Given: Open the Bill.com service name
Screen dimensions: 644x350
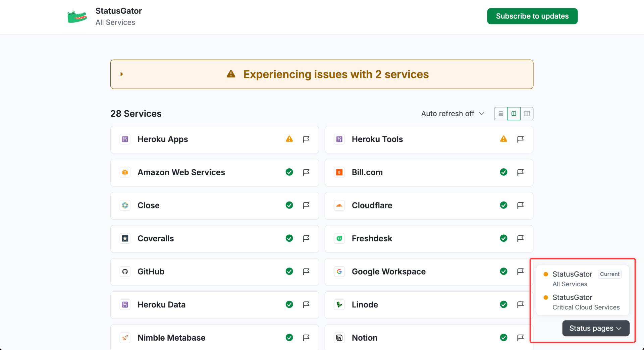Looking at the screenshot, I should point(367,172).
